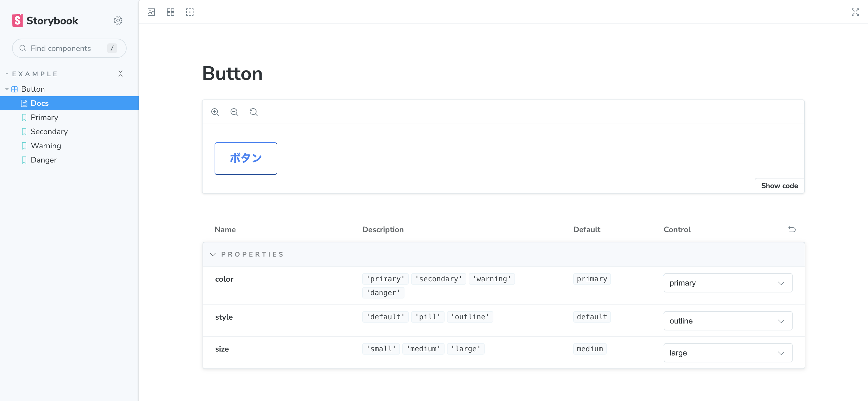
Task: Click the change background toolbar icon
Action: 151,12
